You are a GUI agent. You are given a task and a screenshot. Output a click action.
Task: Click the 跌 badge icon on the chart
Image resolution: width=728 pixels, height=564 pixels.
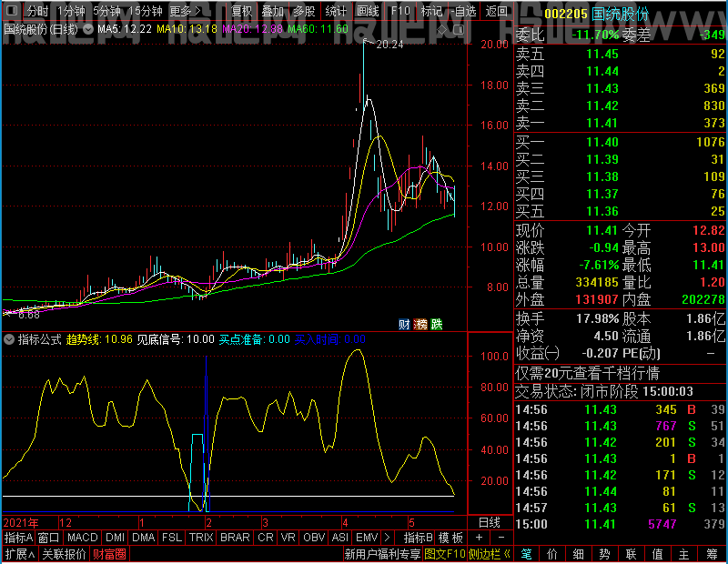[x=437, y=324]
